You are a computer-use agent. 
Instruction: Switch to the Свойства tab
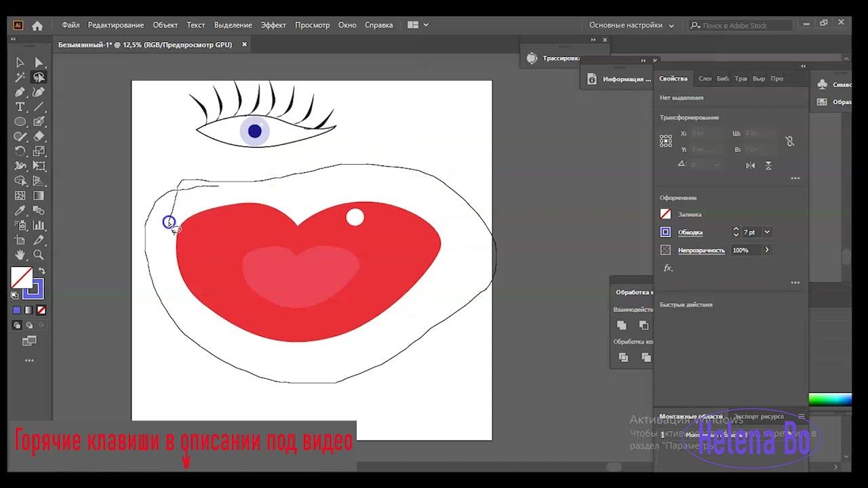click(673, 79)
